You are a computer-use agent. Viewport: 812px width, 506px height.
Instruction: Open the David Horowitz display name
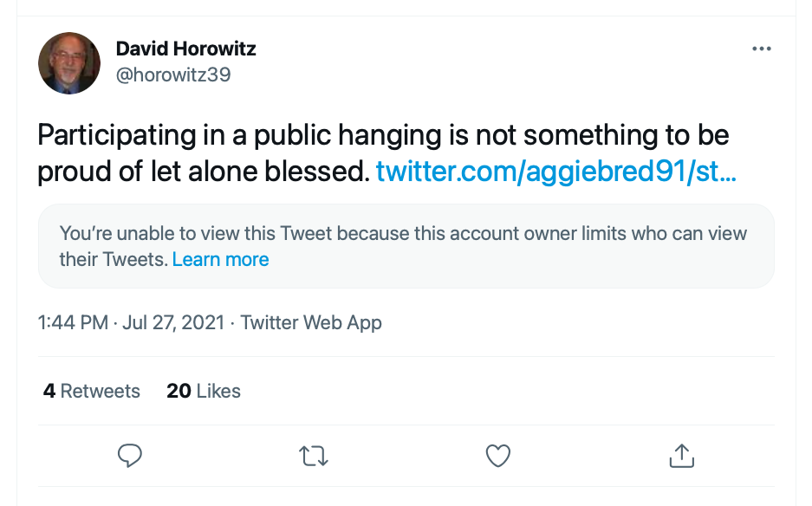pos(185,48)
